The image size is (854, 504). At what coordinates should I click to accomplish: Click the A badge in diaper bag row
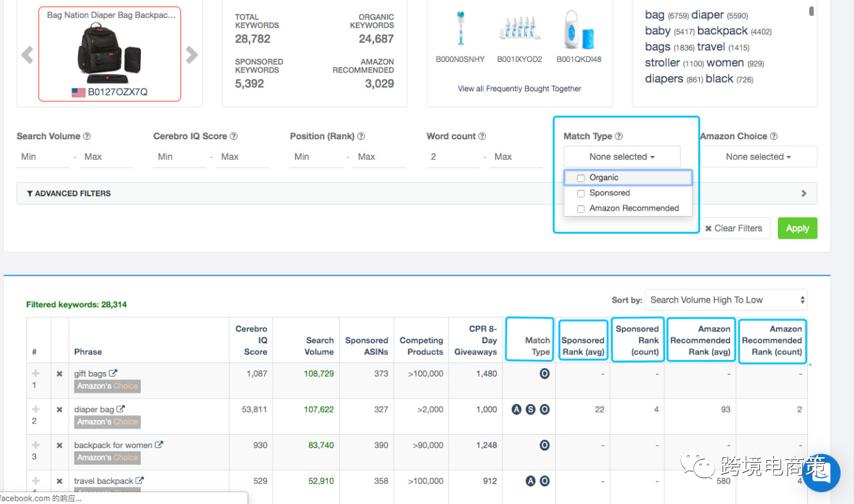(516, 409)
